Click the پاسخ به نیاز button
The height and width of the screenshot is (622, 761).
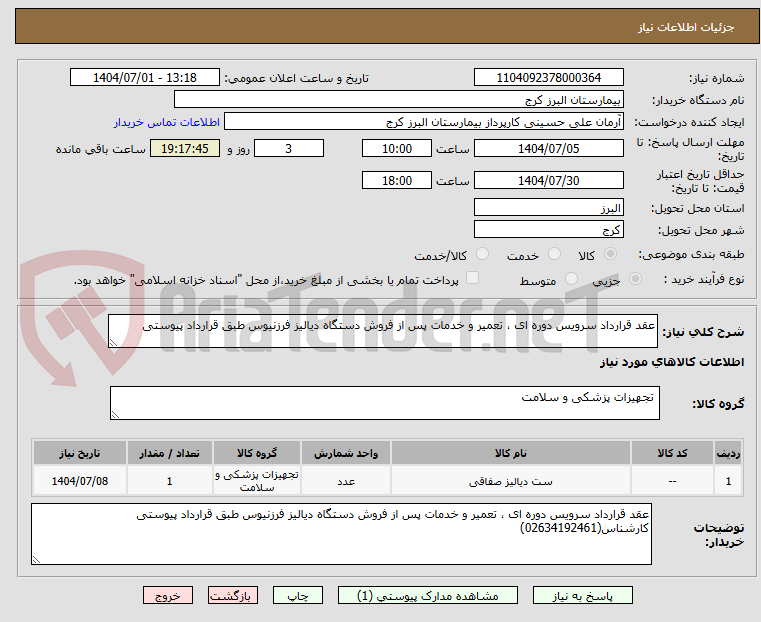coord(582,595)
